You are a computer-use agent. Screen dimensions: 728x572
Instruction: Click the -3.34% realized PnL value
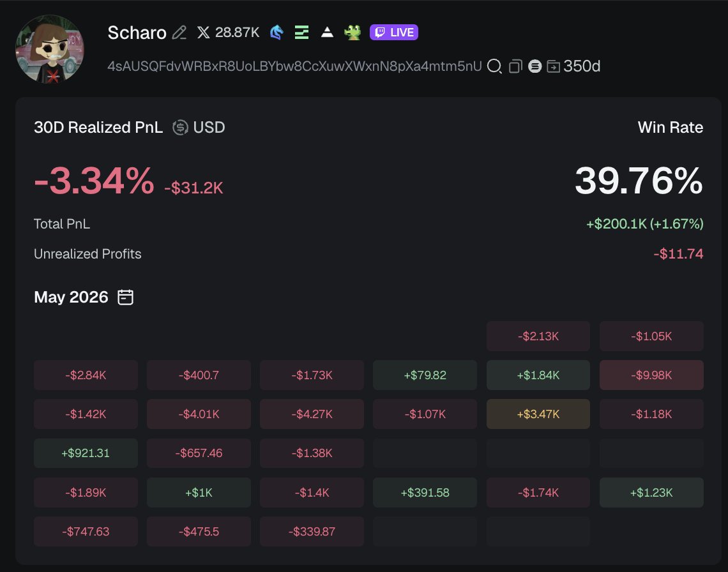[x=94, y=181]
